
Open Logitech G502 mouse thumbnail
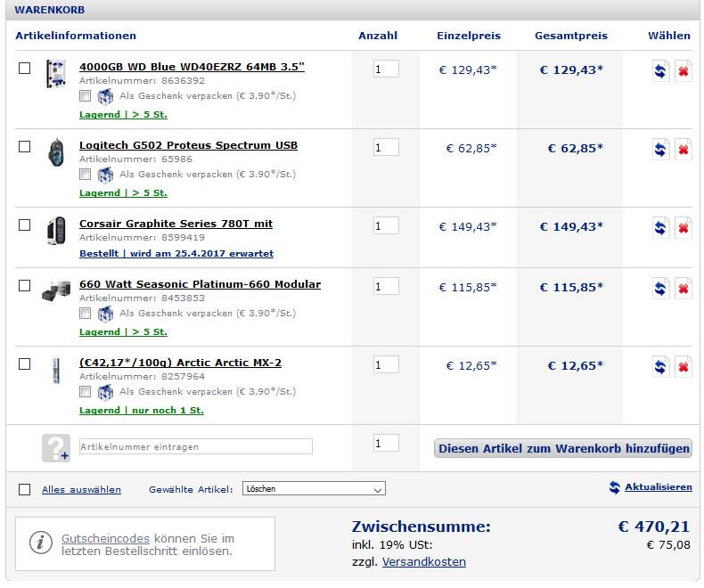[x=56, y=152]
